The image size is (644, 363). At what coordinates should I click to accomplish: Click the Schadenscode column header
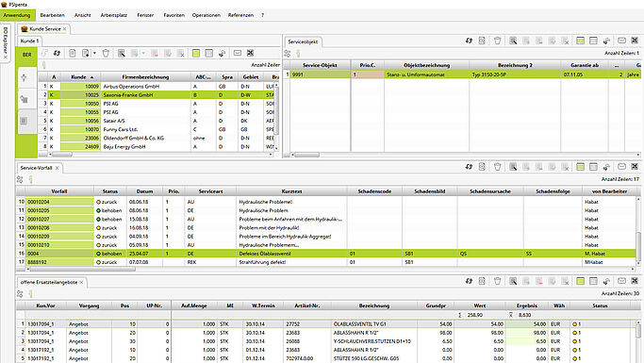click(x=374, y=191)
